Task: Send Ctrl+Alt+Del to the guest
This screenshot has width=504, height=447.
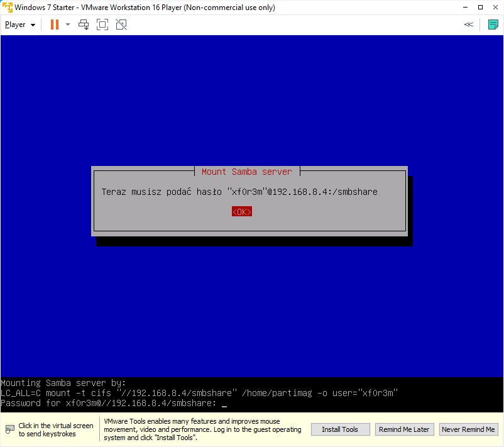Action: pos(84,25)
